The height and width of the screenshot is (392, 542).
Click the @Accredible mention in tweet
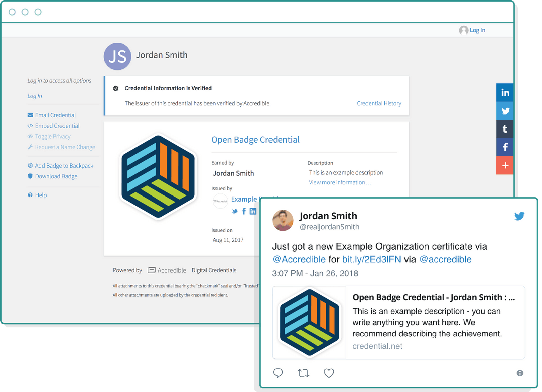coord(299,259)
